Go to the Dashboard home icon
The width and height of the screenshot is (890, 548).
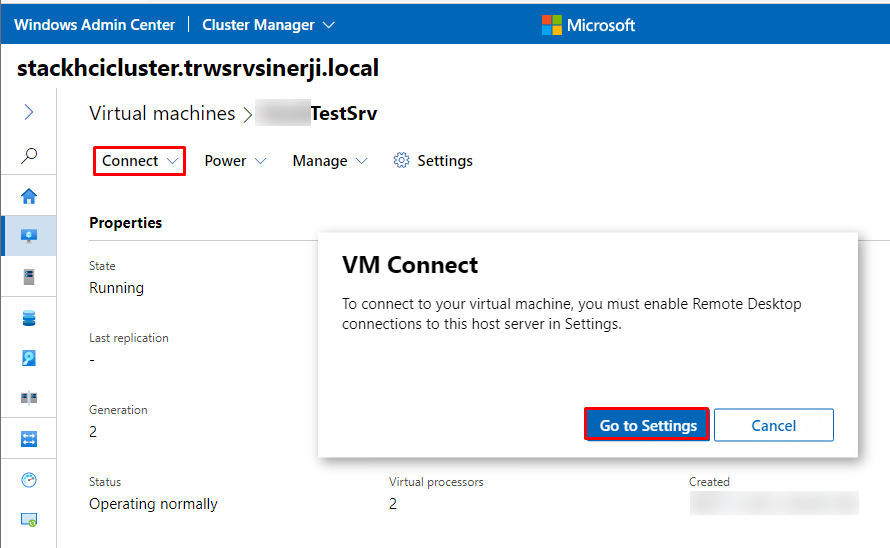click(x=29, y=196)
